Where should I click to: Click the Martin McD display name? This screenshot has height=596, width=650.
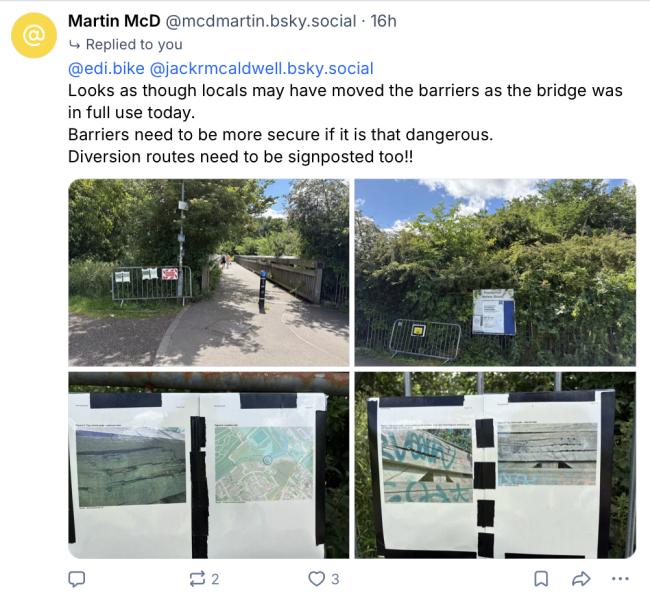pos(114,21)
